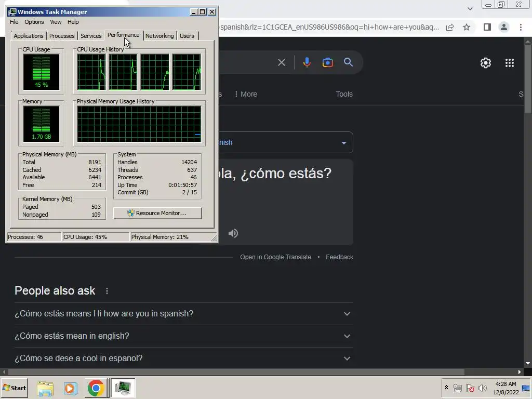
Task: Open Google settings gear icon
Action: tap(486, 63)
